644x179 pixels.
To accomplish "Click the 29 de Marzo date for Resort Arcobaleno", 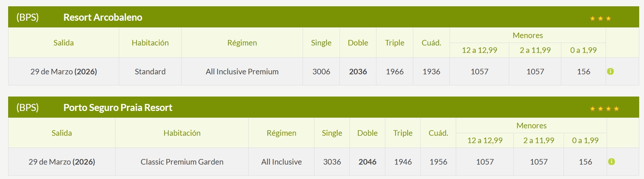I will (x=63, y=72).
